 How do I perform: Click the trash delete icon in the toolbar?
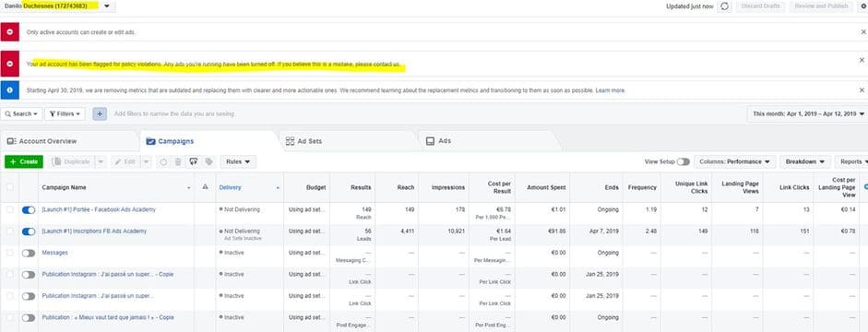click(x=178, y=162)
